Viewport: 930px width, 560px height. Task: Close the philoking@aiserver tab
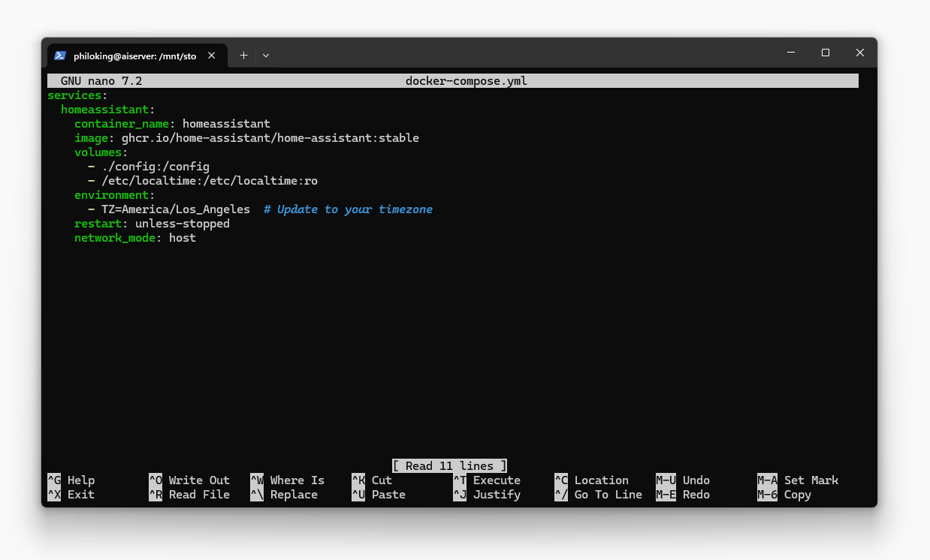click(x=211, y=55)
